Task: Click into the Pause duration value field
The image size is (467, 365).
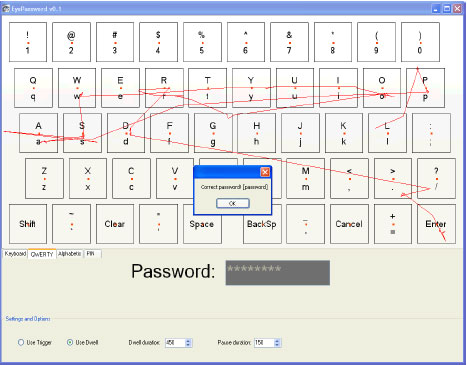Action: point(264,343)
